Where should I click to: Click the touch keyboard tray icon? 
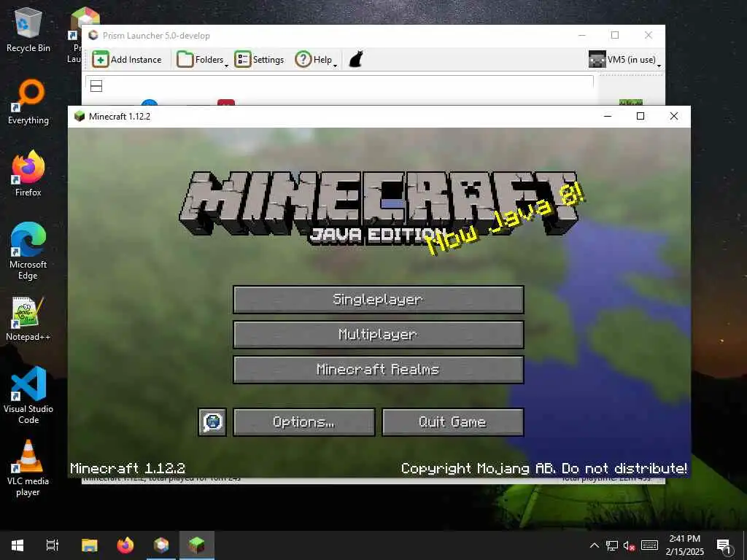point(649,545)
